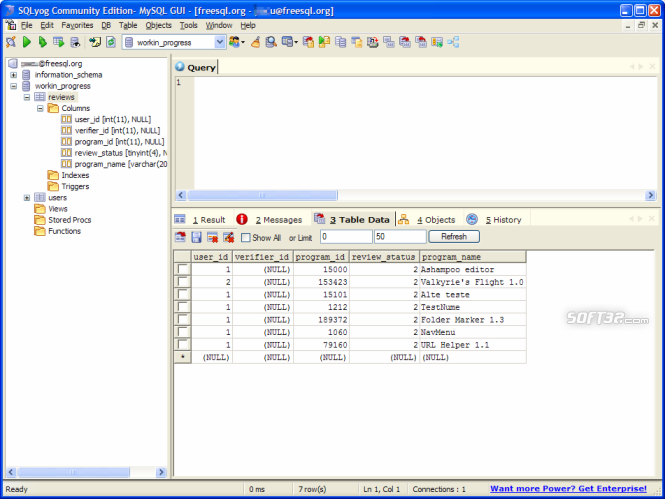This screenshot has width=665, height=499.
Task: Click the delete selected rows icon
Action: click(x=212, y=237)
